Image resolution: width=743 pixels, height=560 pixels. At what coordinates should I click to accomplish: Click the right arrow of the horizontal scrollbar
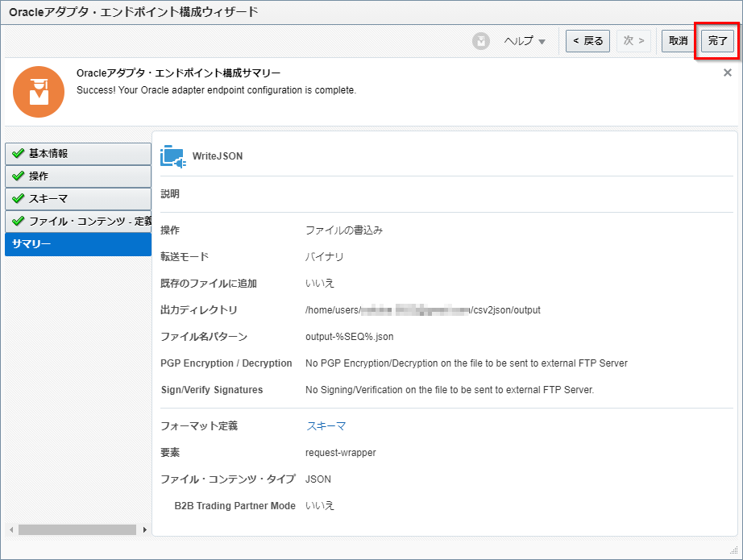(145, 529)
